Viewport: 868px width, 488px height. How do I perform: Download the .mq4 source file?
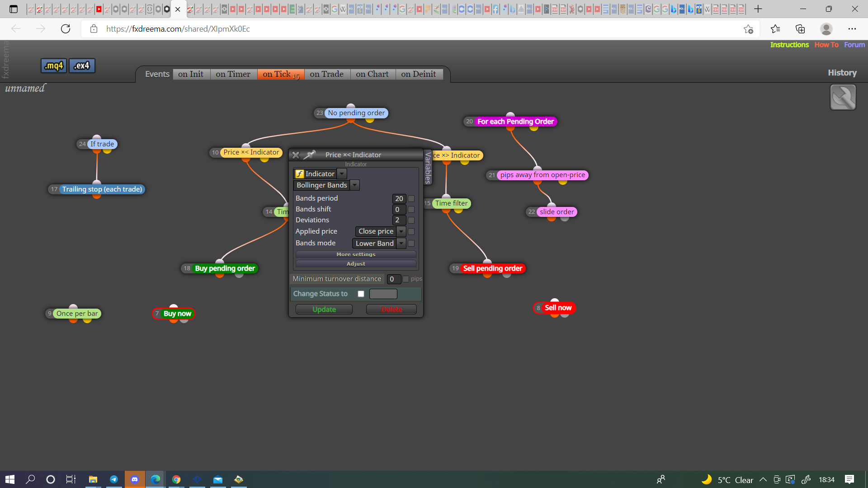tap(54, 66)
